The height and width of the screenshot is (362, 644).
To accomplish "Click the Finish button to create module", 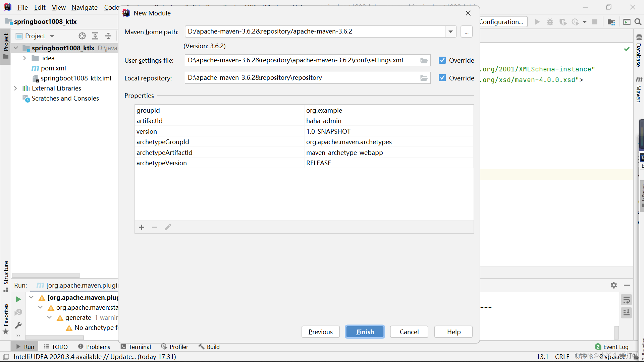I will pyautogui.click(x=365, y=331).
